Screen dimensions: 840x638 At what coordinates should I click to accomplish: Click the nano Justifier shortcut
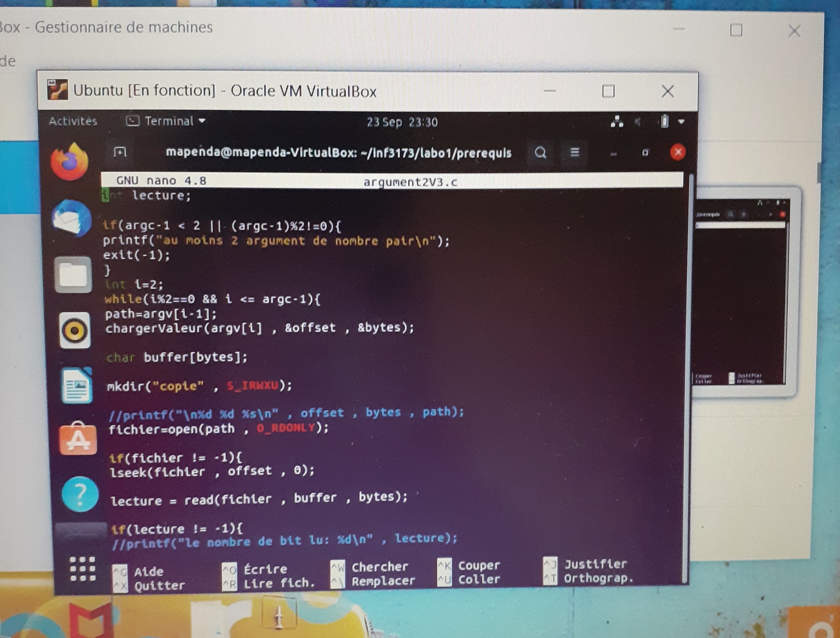tap(585, 564)
